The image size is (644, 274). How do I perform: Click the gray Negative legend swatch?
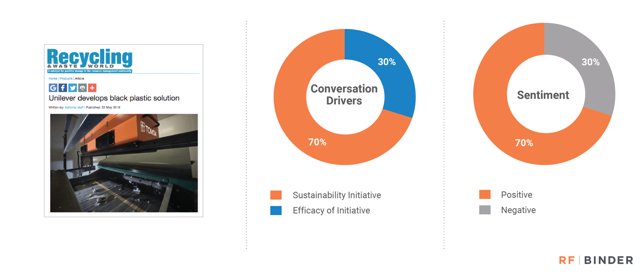485,210
